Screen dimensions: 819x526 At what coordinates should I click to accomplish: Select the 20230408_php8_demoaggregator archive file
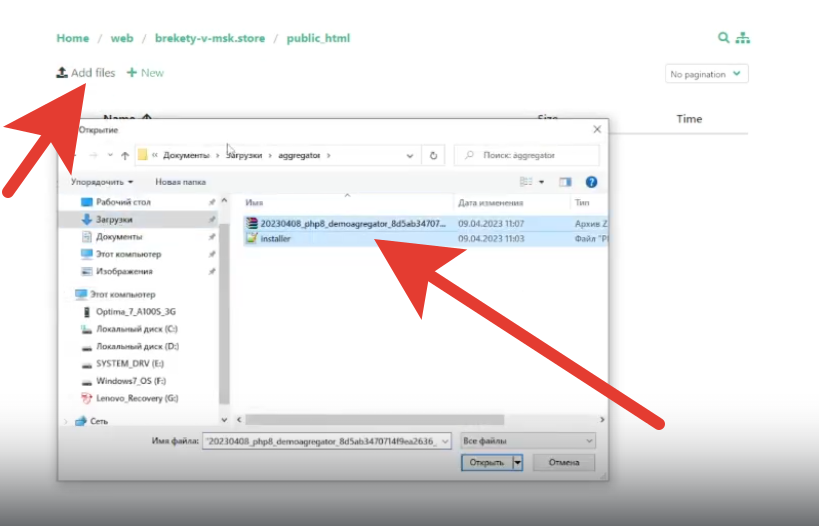pos(350,224)
